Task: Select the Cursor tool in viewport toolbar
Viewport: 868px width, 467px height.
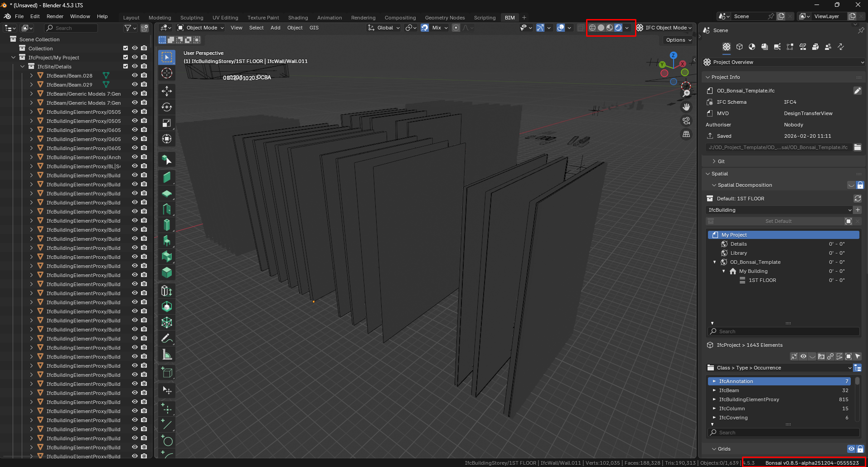Action: coord(167,73)
